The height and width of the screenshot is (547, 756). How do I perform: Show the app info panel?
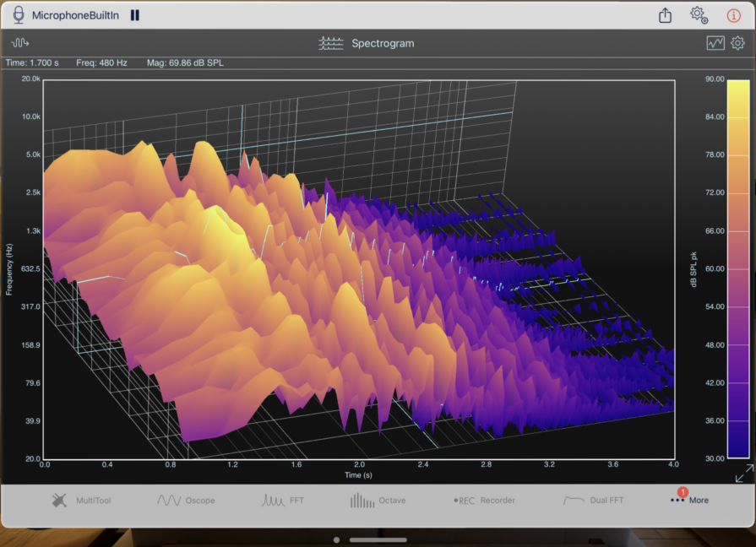coord(732,14)
